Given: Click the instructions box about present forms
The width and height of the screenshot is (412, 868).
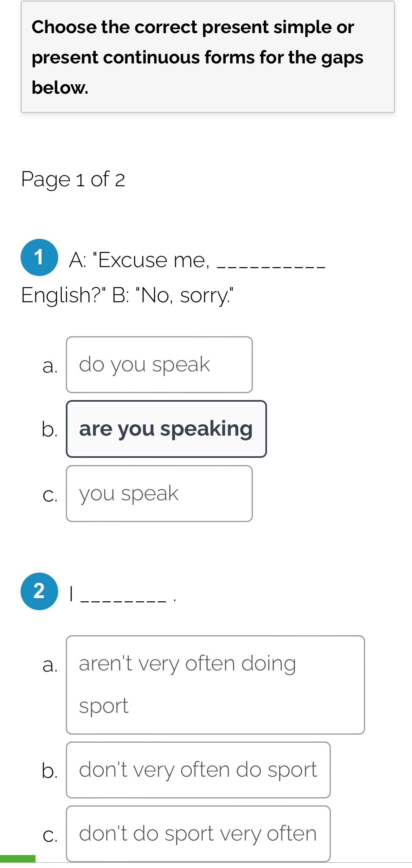Looking at the screenshot, I should point(208,57).
